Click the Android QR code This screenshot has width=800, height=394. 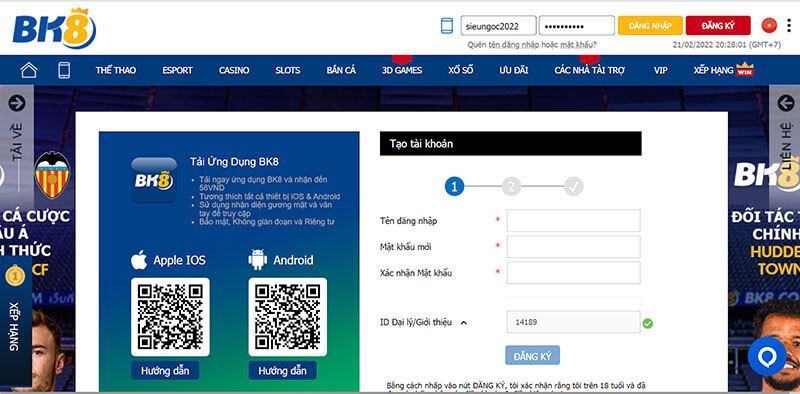point(288,317)
